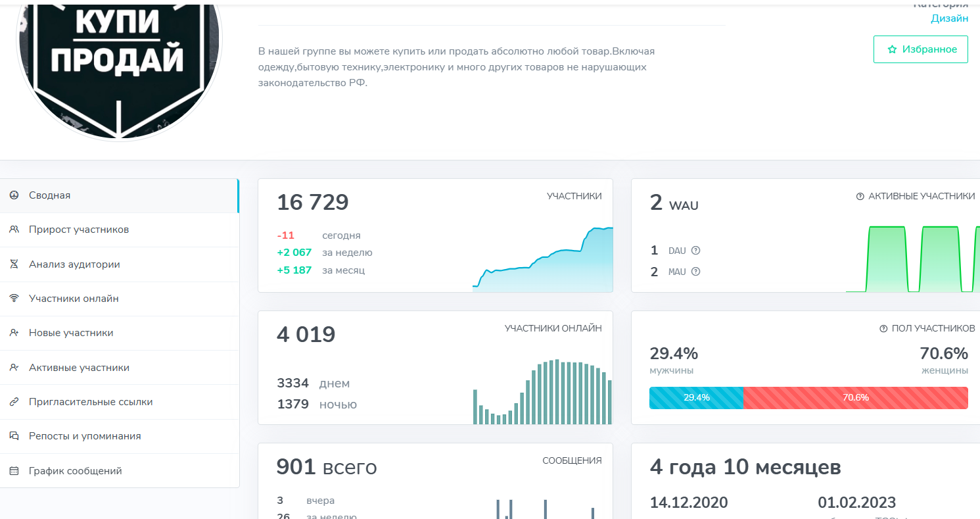Image resolution: width=980 pixels, height=519 pixels.
Task: Click help icon beside Пол участников title
Action: coord(883,329)
